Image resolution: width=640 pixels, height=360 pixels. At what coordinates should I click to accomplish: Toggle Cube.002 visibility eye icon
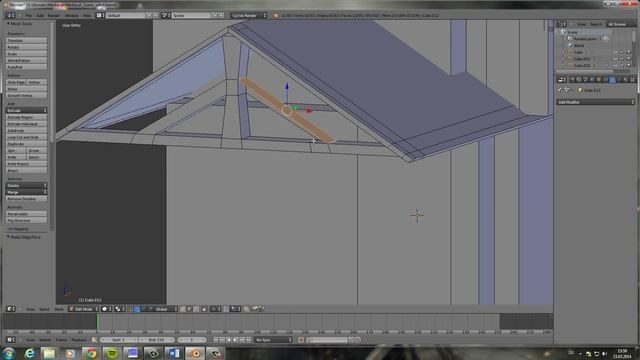tap(616, 65)
